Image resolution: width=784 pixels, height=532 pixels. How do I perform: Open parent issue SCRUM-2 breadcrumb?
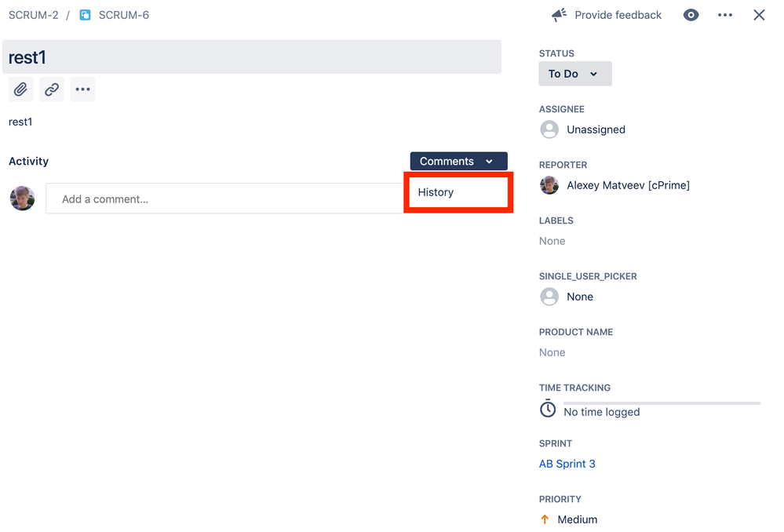coord(33,15)
